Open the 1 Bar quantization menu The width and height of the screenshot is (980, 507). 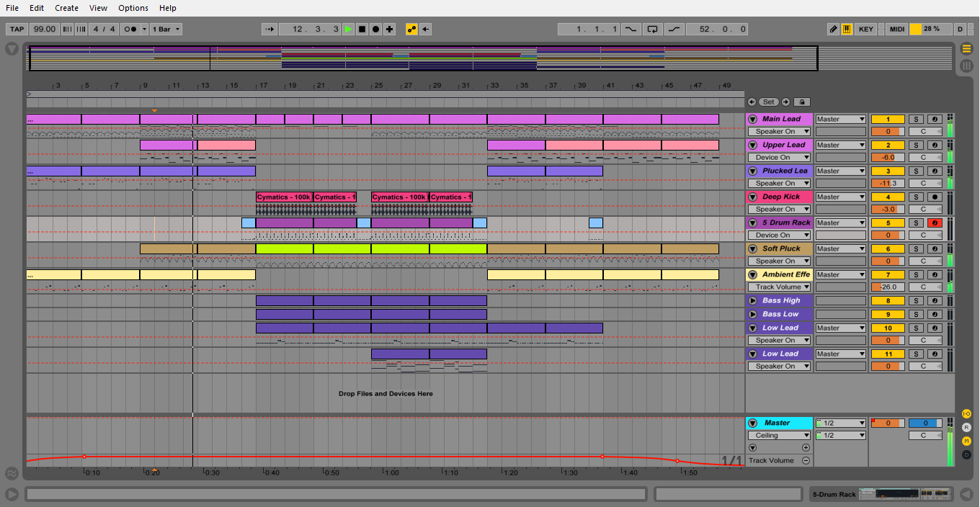pyautogui.click(x=166, y=29)
